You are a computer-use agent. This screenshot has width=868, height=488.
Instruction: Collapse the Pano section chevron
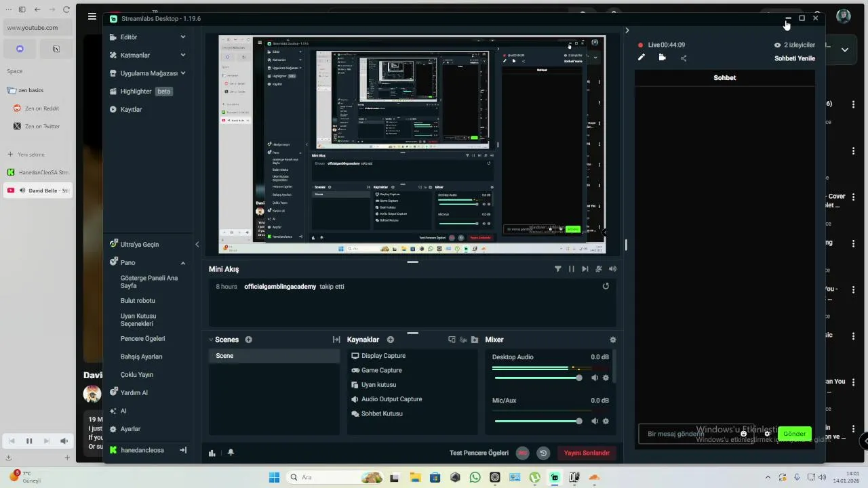click(x=183, y=263)
